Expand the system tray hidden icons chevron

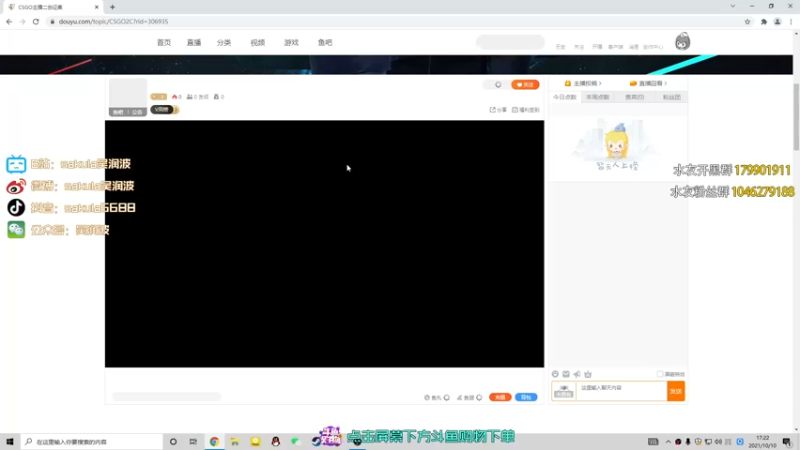tap(668, 441)
